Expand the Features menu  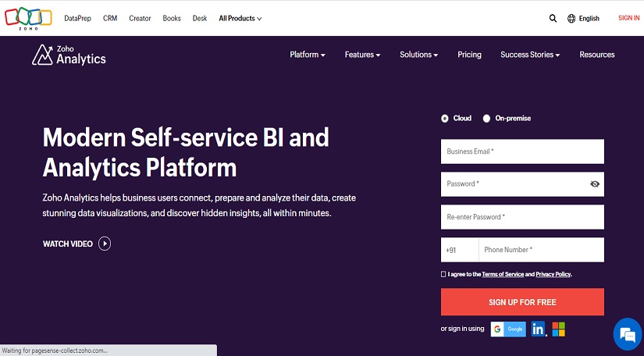click(362, 55)
